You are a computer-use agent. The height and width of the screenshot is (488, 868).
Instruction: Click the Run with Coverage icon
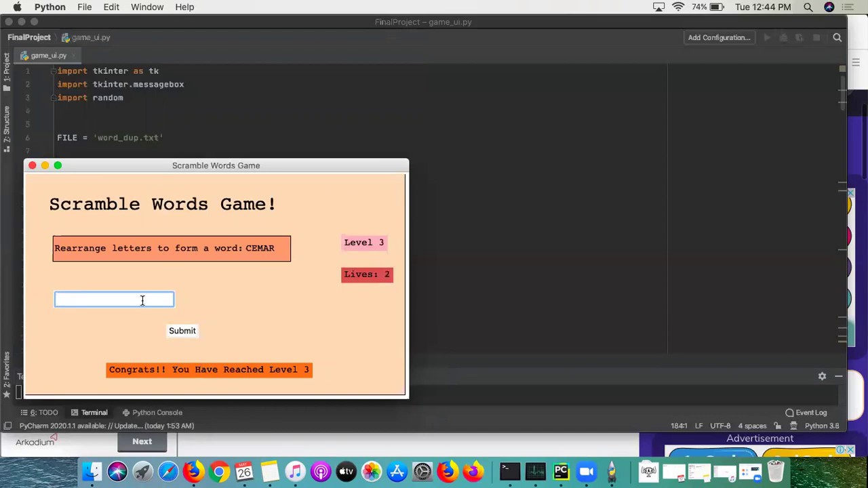coord(800,38)
